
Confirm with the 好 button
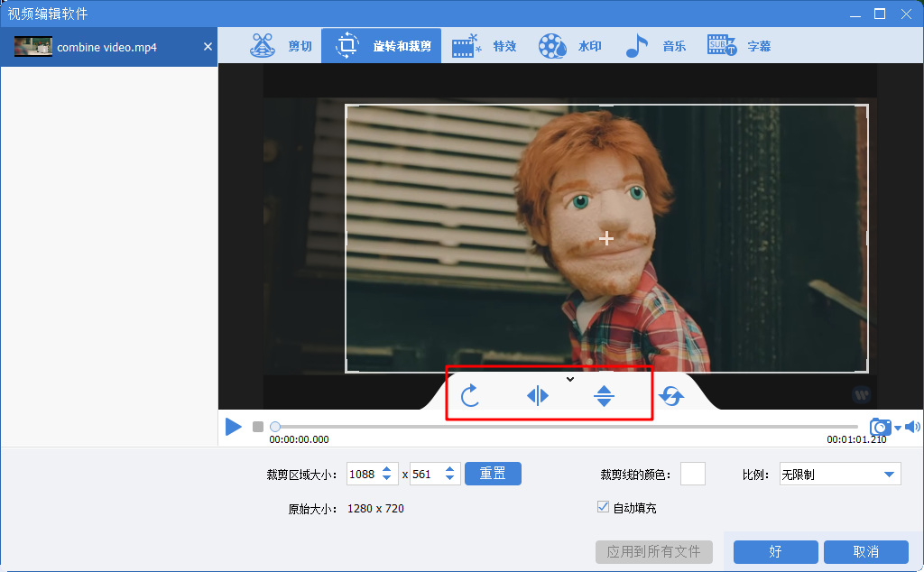(775, 552)
